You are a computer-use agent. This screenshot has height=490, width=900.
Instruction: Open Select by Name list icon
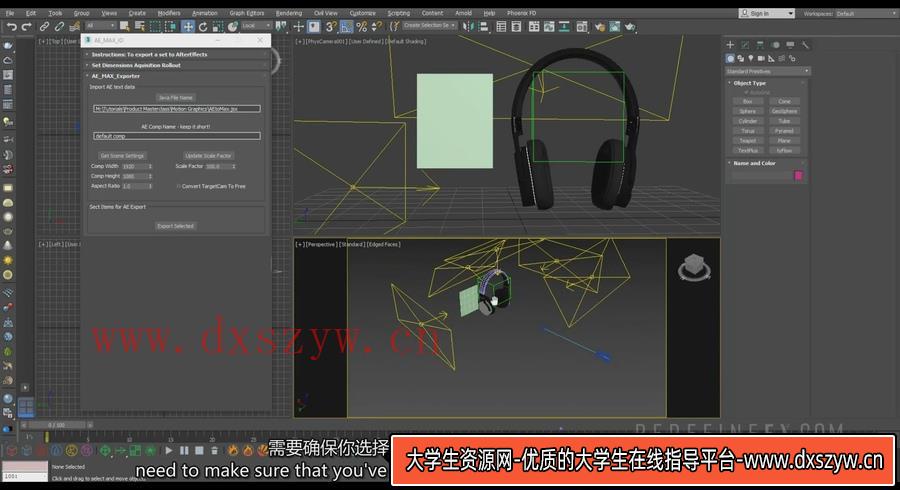point(139,26)
